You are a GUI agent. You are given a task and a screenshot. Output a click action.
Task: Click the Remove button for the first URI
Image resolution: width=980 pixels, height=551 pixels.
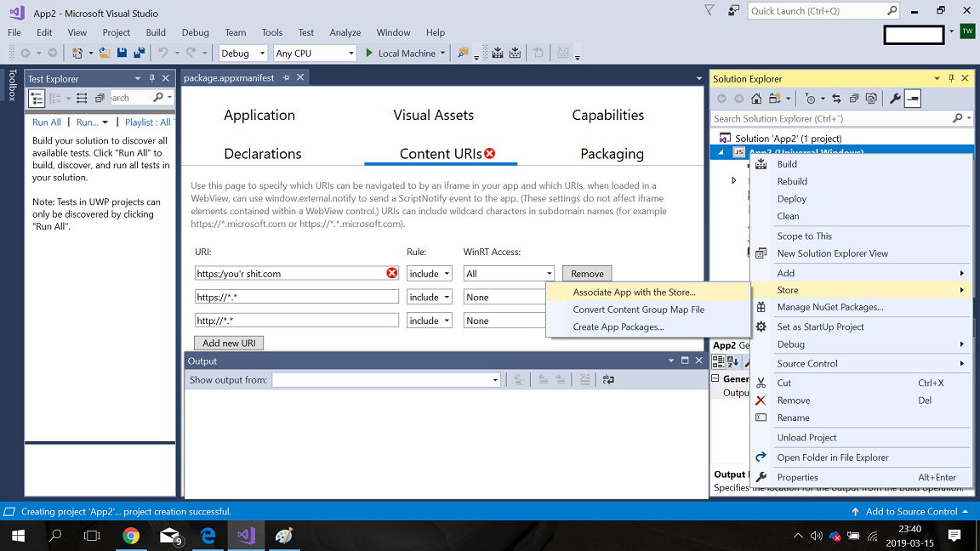tap(587, 273)
